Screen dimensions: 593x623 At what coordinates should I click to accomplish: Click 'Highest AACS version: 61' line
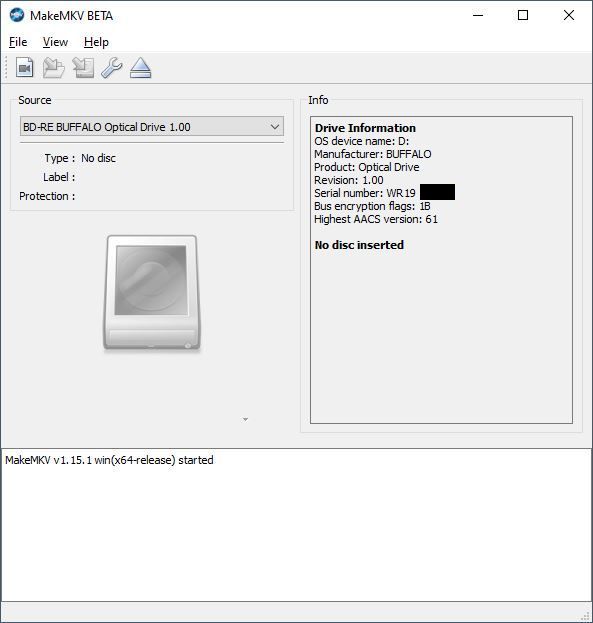376,219
